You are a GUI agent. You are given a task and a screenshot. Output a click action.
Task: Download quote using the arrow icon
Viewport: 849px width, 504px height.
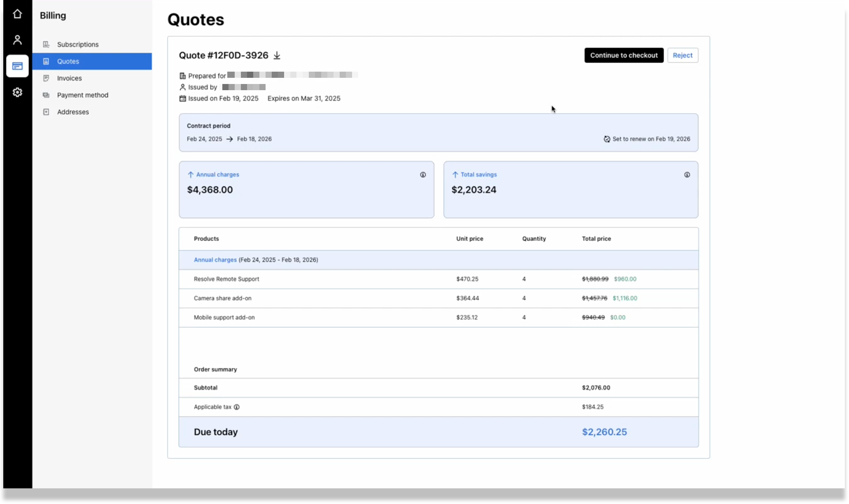click(277, 56)
